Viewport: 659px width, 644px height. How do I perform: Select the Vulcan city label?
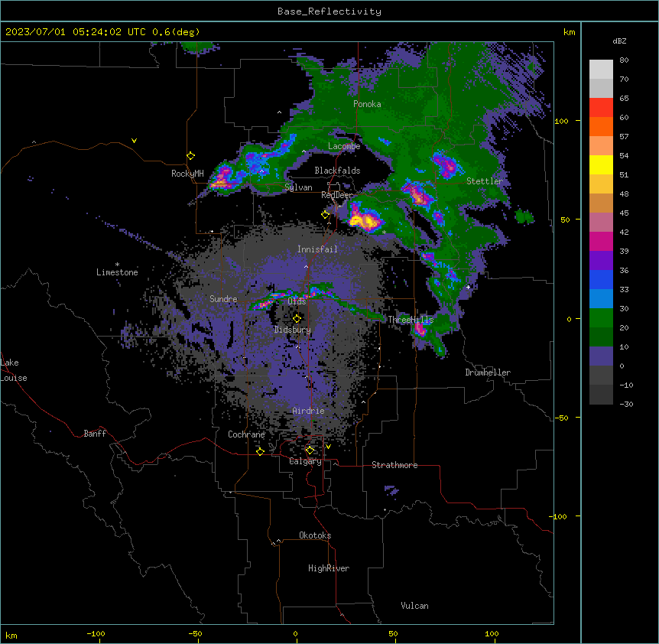click(414, 606)
